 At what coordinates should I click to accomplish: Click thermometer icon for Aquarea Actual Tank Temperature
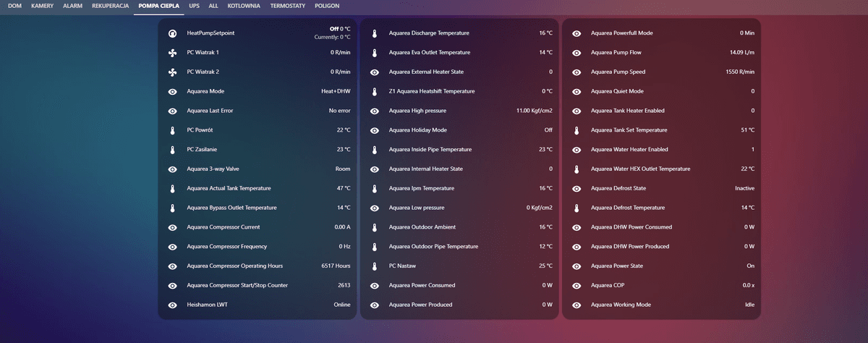click(x=172, y=188)
